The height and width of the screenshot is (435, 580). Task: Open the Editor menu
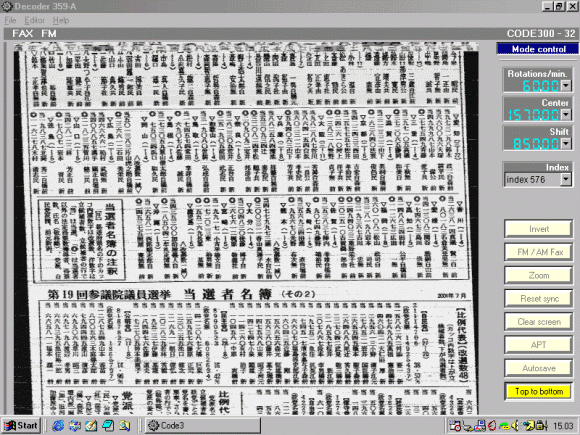tap(34, 20)
